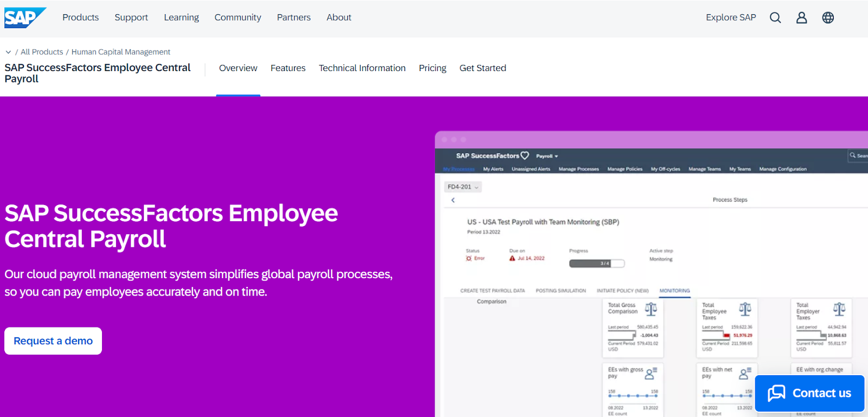Image resolution: width=868 pixels, height=417 pixels.
Task: Click the chat bubble icon in Contact us
Action: tap(776, 393)
